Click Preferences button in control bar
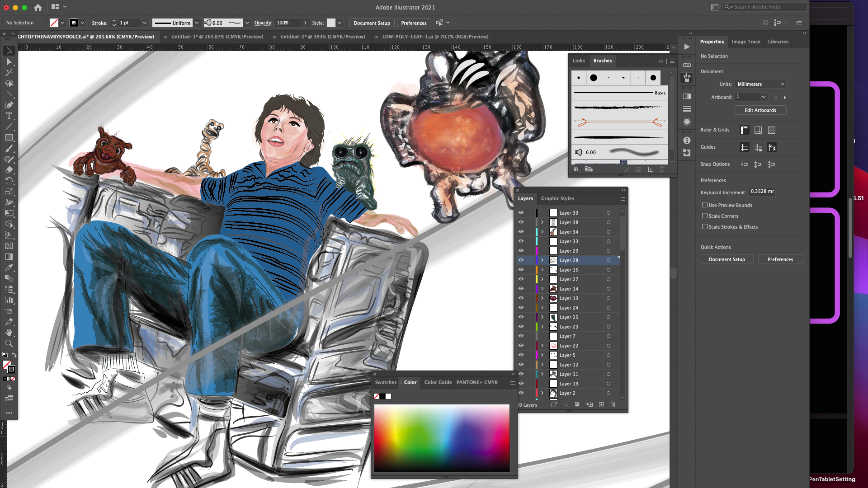The width and height of the screenshot is (868, 488). pyautogui.click(x=414, y=23)
